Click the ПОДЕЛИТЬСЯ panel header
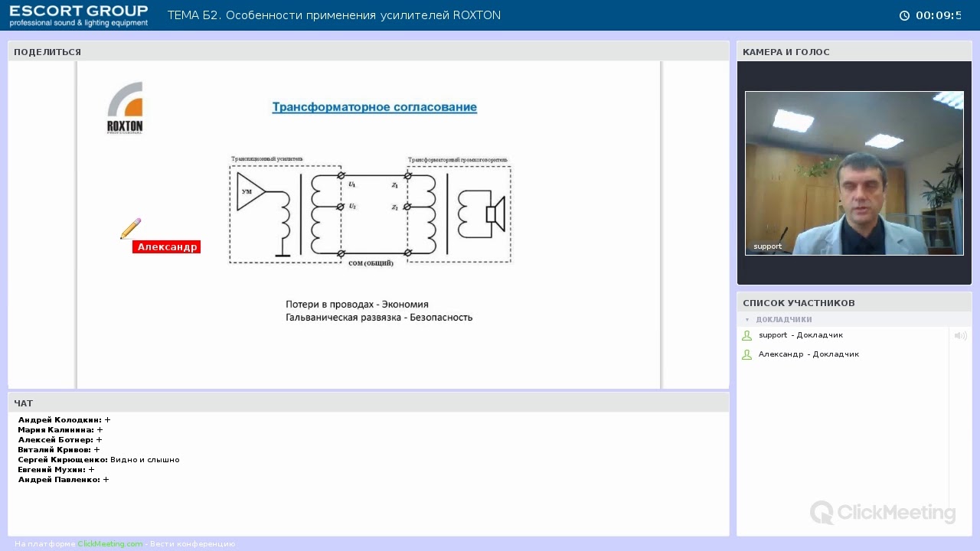 click(x=368, y=51)
